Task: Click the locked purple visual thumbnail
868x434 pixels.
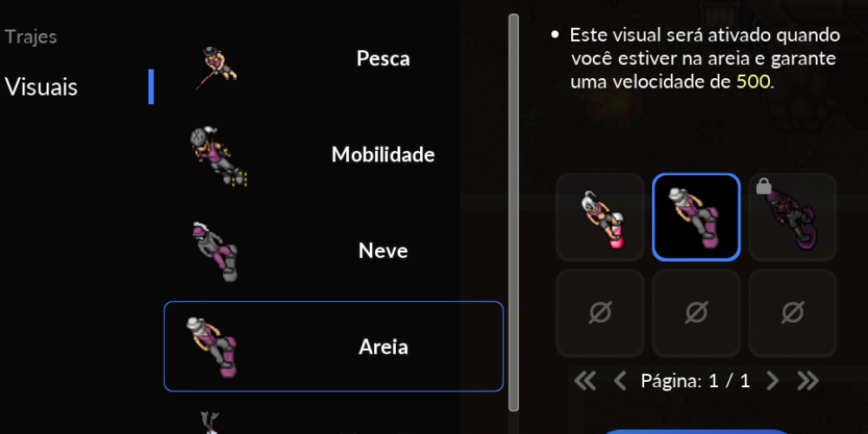Action: 792,218
